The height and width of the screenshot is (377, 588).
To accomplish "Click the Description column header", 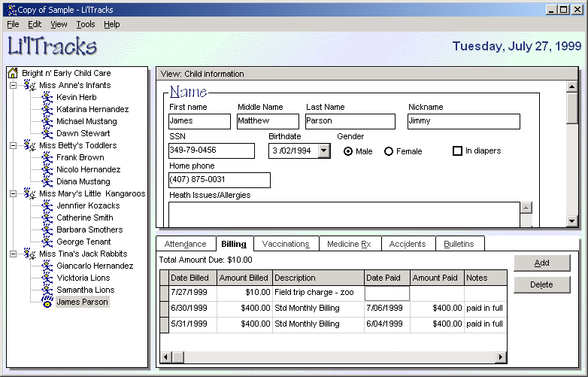I will [x=318, y=278].
